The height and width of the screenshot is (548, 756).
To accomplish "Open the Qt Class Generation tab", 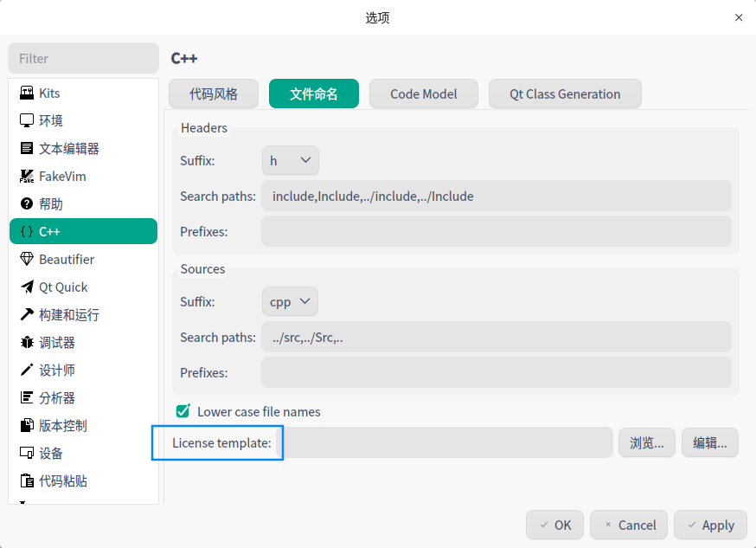I will [564, 94].
